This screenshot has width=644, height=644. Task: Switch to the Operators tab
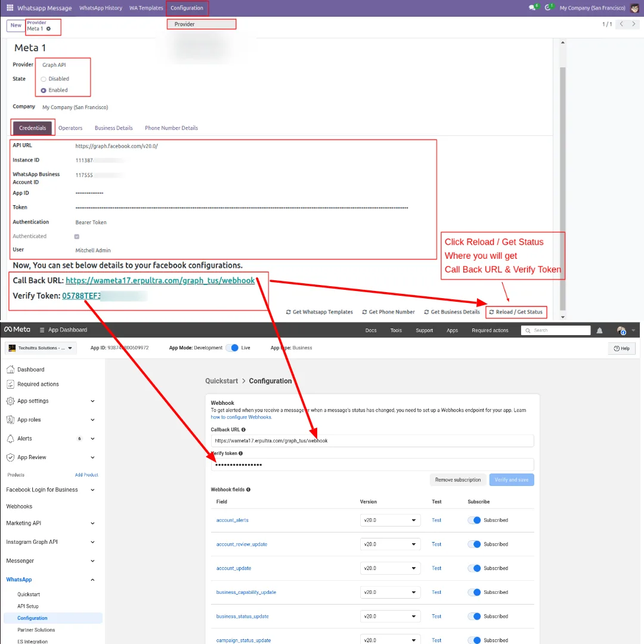(x=70, y=128)
